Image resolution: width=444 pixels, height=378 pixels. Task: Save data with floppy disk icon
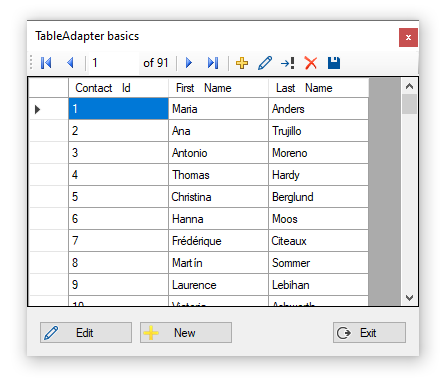334,63
